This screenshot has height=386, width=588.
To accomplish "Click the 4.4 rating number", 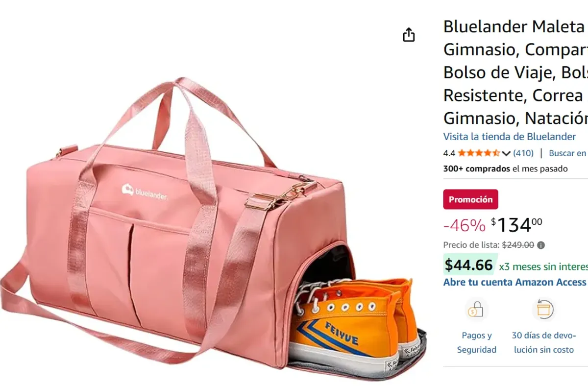I will coord(449,153).
